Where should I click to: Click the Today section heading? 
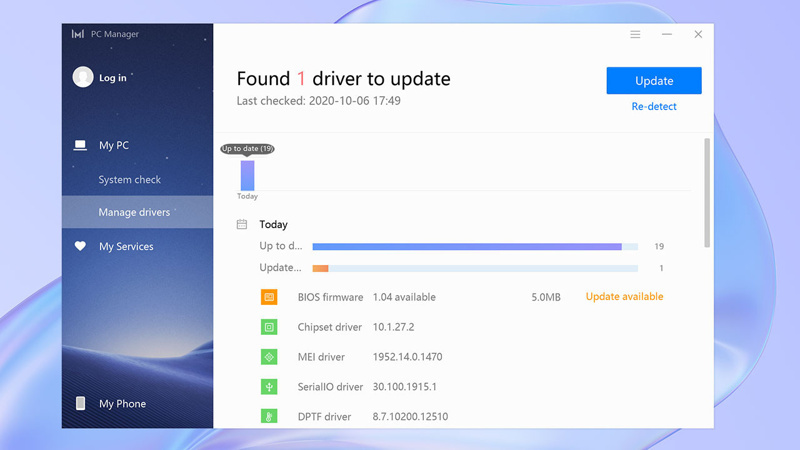coord(273,224)
